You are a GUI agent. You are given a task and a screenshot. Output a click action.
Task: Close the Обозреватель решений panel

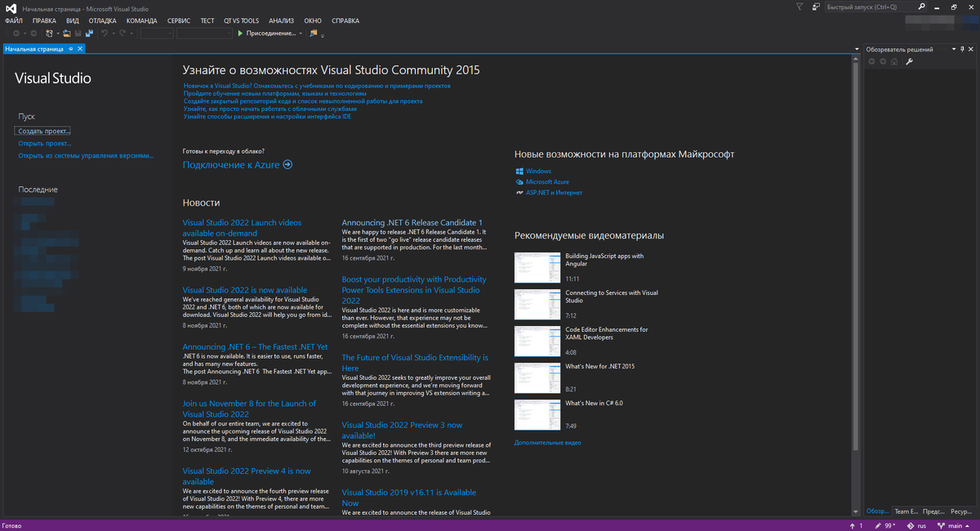coord(970,49)
